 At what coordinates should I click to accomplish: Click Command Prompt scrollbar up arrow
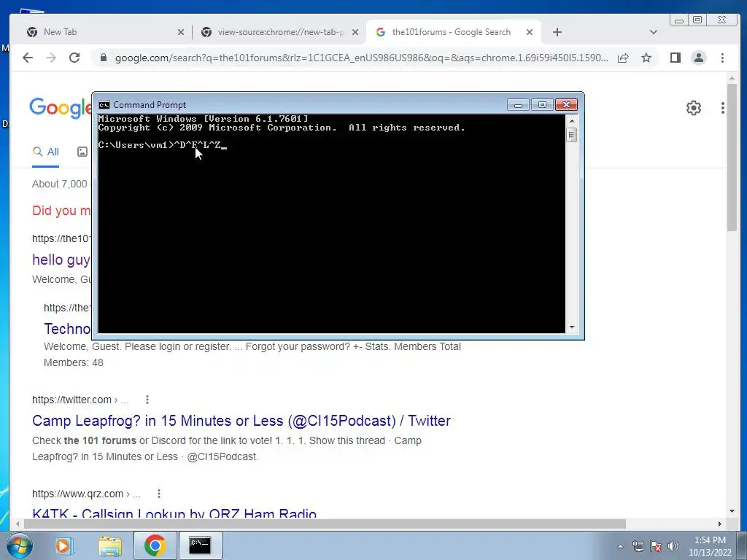click(572, 120)
